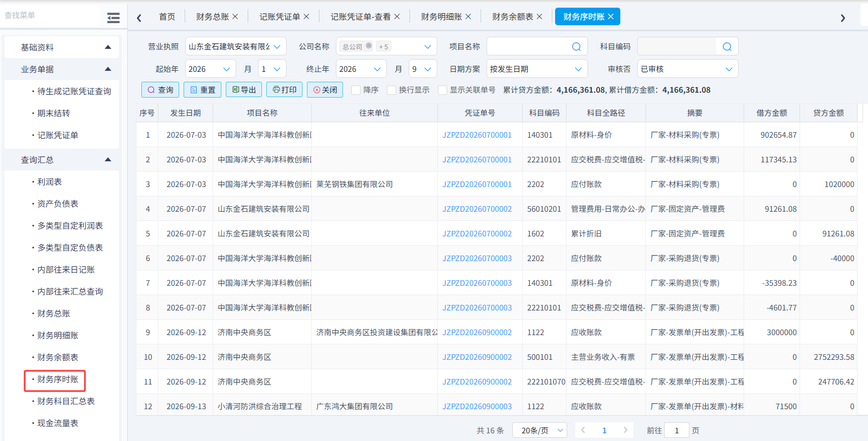Click page number 1 in pagination
Viewport: 868px width, 441px height.
(604, 431)
